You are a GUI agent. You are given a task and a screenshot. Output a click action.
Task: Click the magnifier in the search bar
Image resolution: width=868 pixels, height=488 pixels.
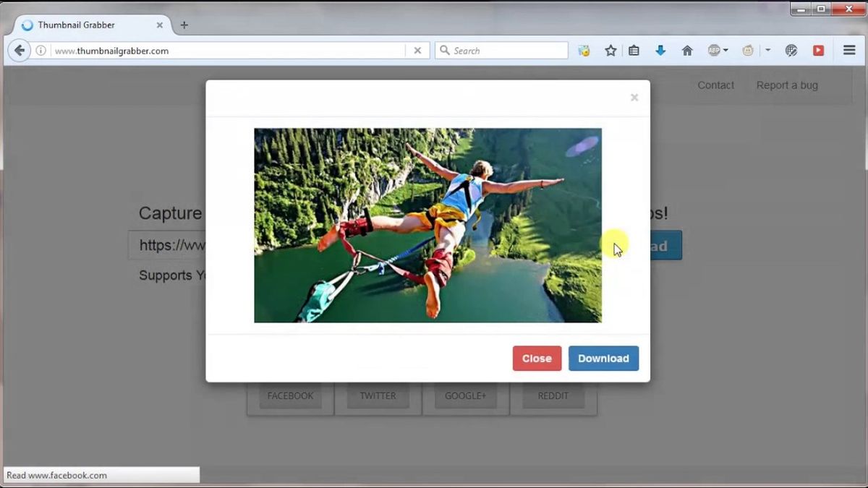point(444,50)
